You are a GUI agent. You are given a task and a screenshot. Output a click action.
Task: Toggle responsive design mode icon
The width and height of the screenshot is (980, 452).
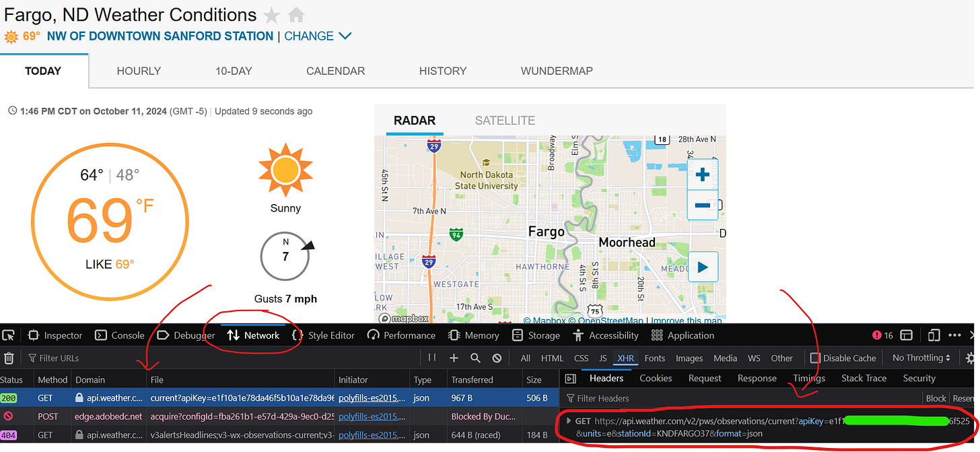point(934,335)
